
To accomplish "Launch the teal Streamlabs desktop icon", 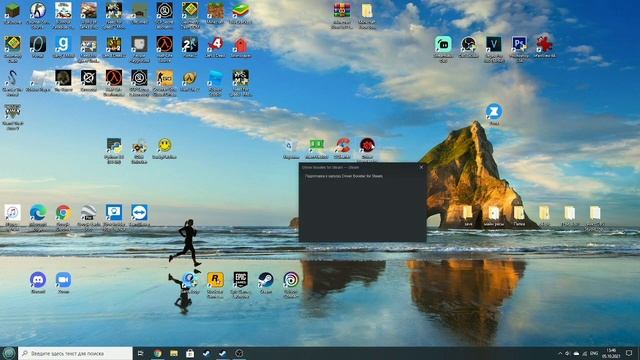I will tap(443, 44).
